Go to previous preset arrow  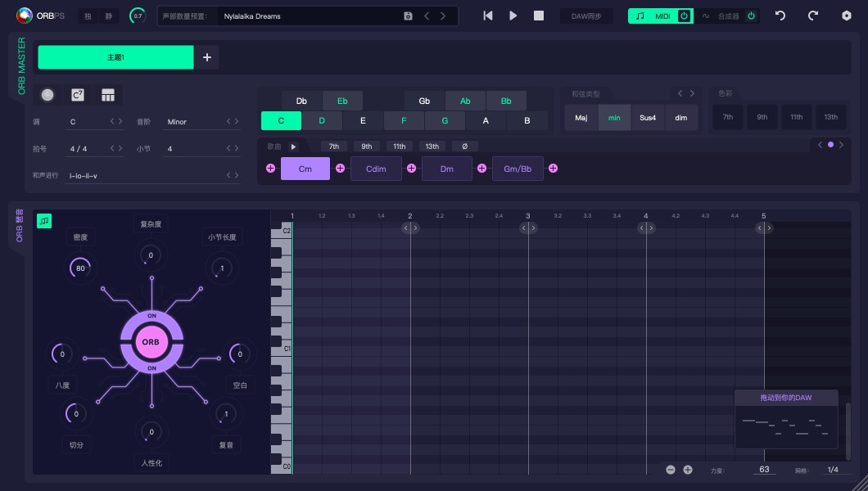pyautogui.click(x=427, y=16)
